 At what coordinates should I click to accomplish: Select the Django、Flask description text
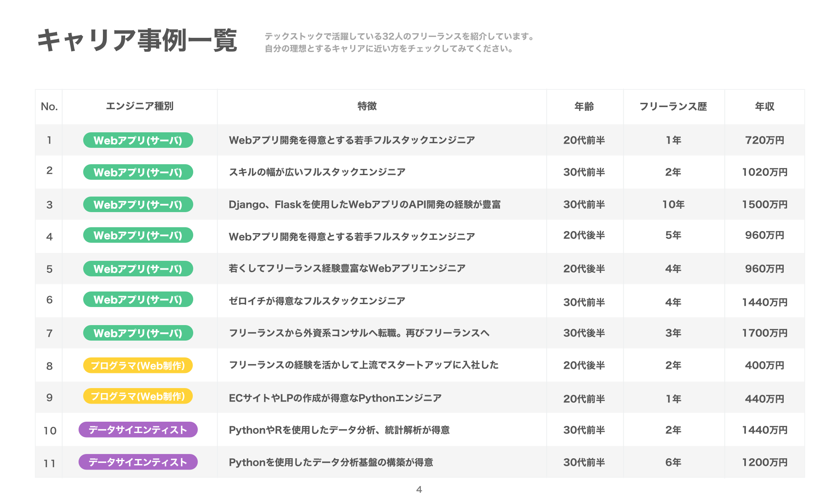(x=365, y=205)
